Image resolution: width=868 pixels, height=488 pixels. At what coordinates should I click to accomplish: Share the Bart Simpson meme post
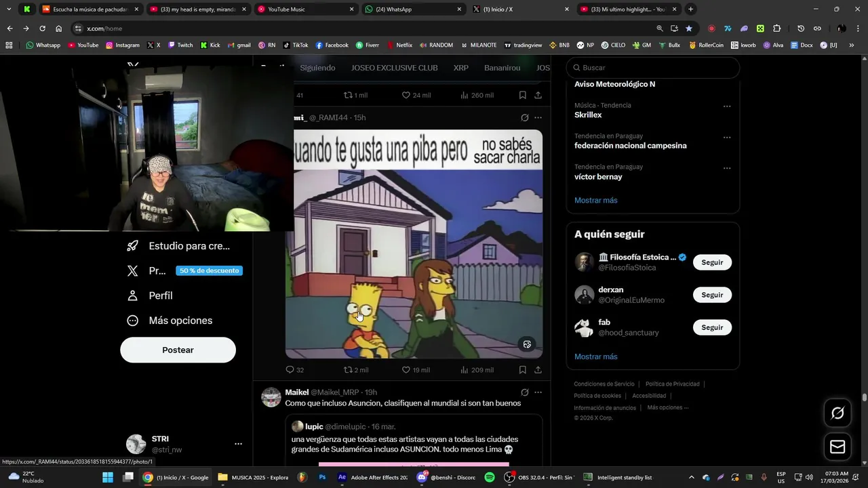pos(538,370)
